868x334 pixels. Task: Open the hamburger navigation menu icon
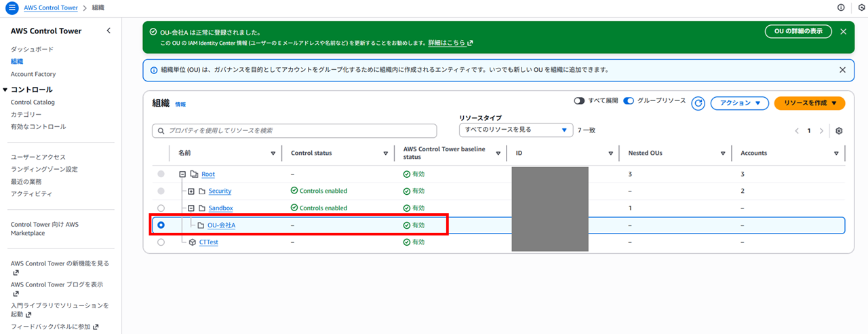click(12, 7)
